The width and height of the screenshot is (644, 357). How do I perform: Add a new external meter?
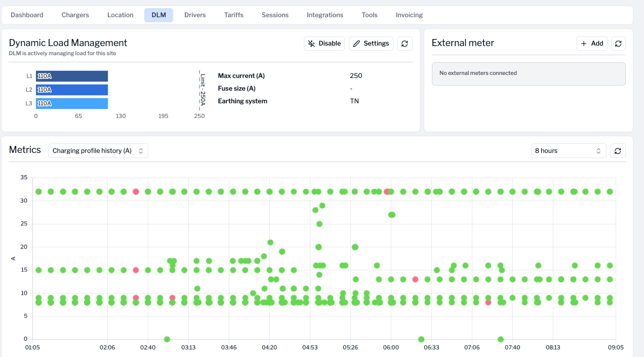click(591, 43)
